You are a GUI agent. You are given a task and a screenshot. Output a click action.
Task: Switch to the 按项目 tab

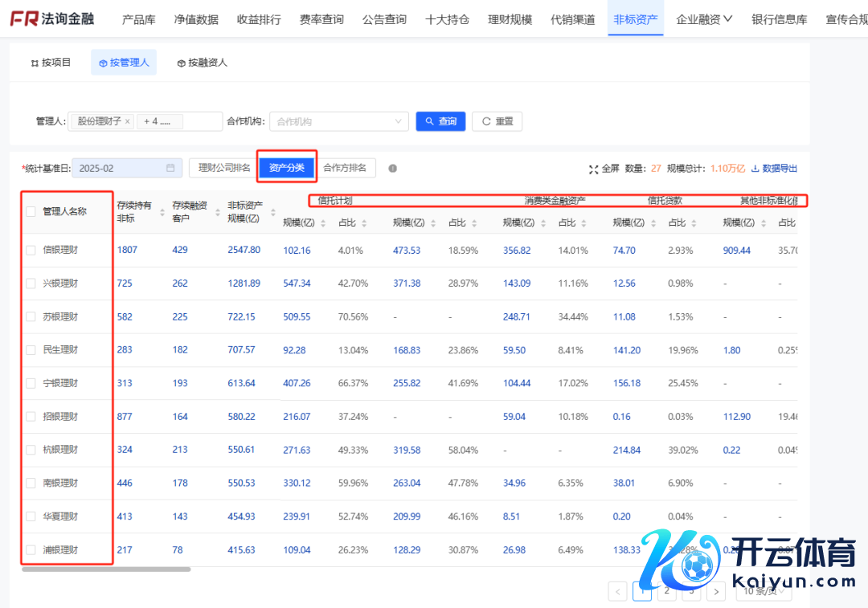(x=51, y=63)
